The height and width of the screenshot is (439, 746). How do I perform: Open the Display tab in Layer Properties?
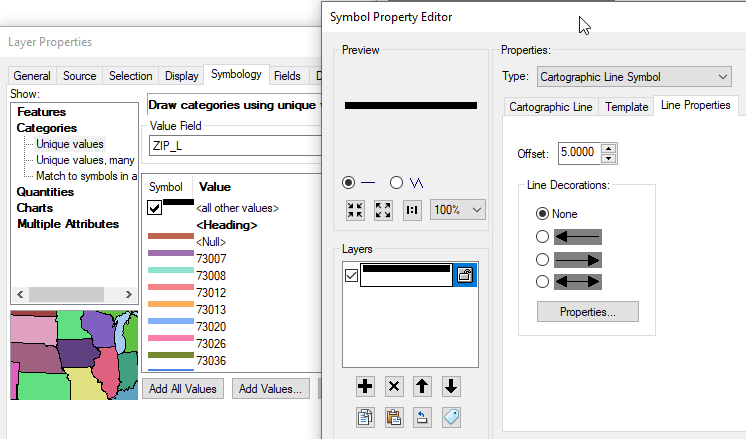[181, 76]
